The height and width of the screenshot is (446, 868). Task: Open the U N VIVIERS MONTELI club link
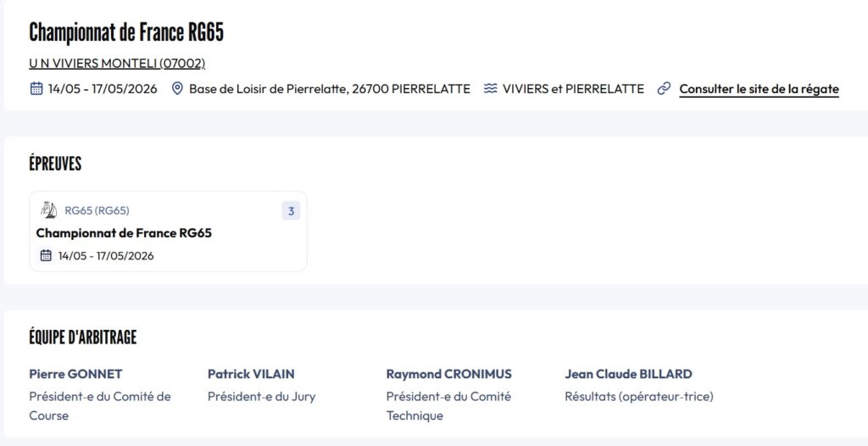tap(117, 64)
